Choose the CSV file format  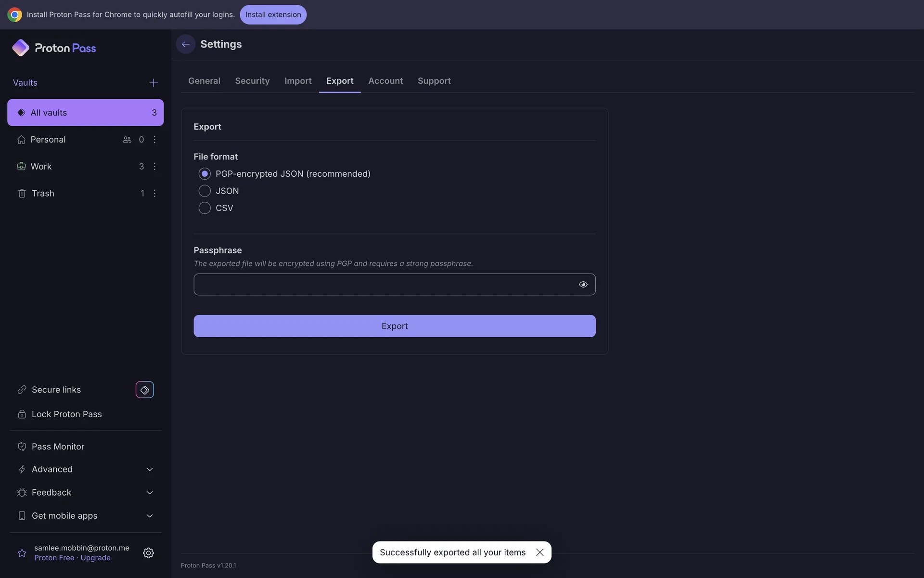click(x=205, y=208)
